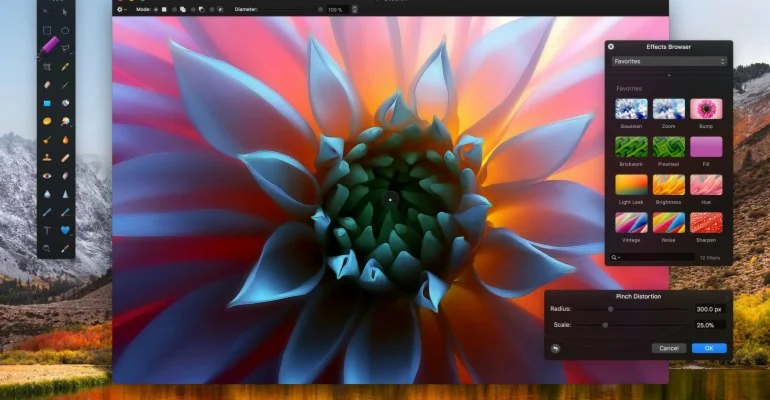Choose the heart Shape tool

click(65, 230)
